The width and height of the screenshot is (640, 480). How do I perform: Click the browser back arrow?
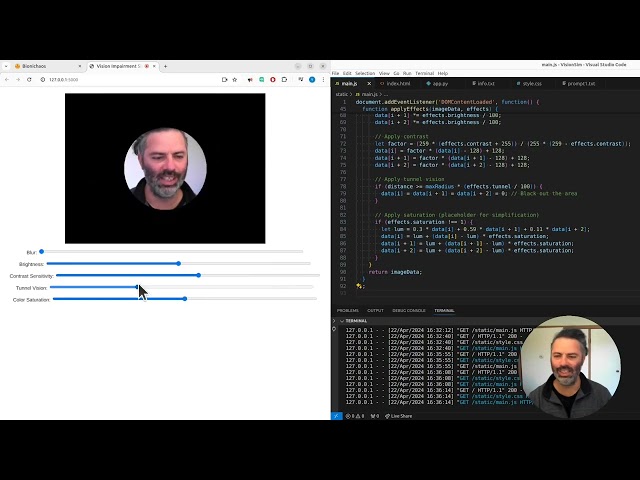[6, 79]
